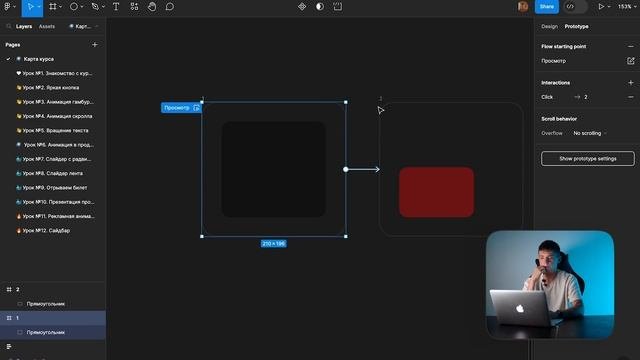640x360 pixels.
Task: Select the Comment tool
Action: (170, 7)
